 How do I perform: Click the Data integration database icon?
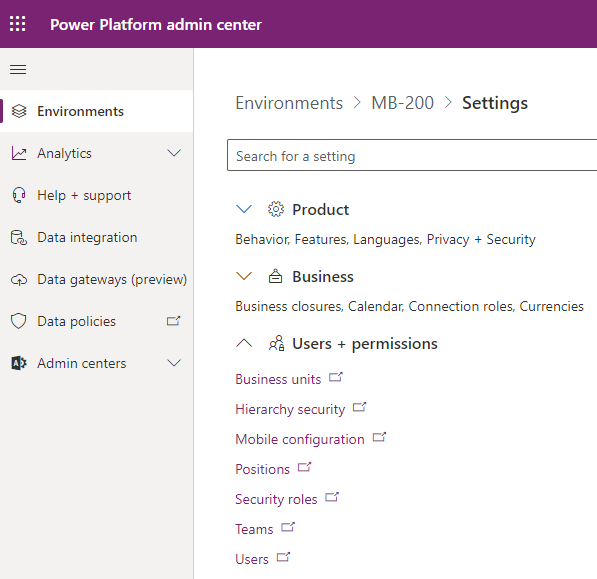point(19,238)
